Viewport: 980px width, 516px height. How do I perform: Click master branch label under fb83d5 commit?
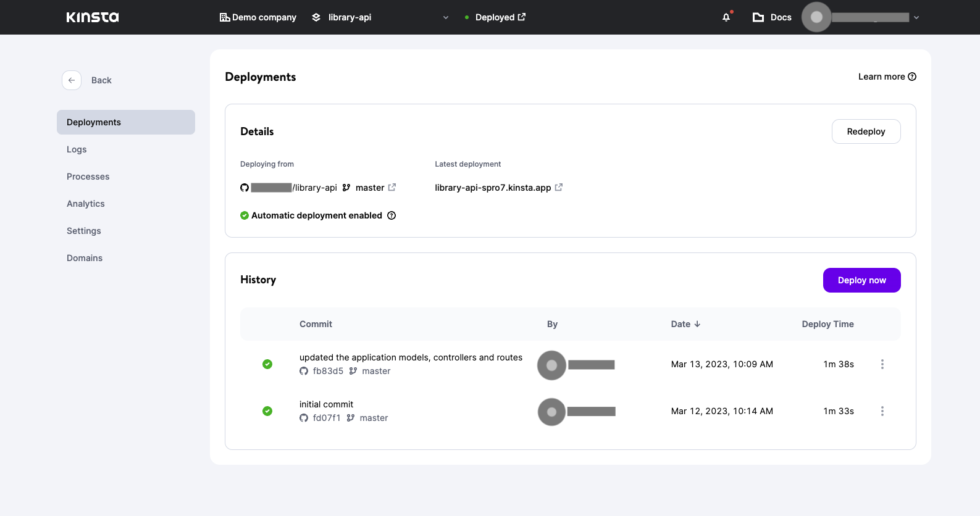click(376, 371)
